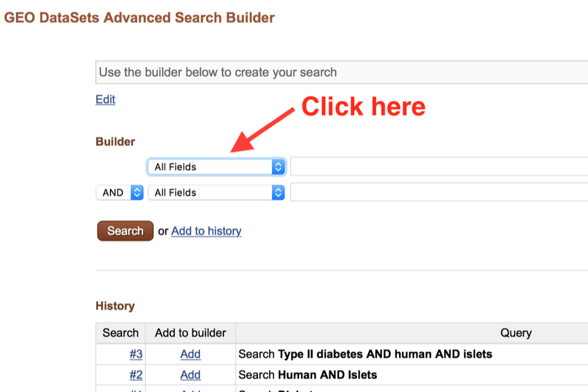The image size is (588, 392).
Task: Click the search query box at top
Action: (342, 72)
